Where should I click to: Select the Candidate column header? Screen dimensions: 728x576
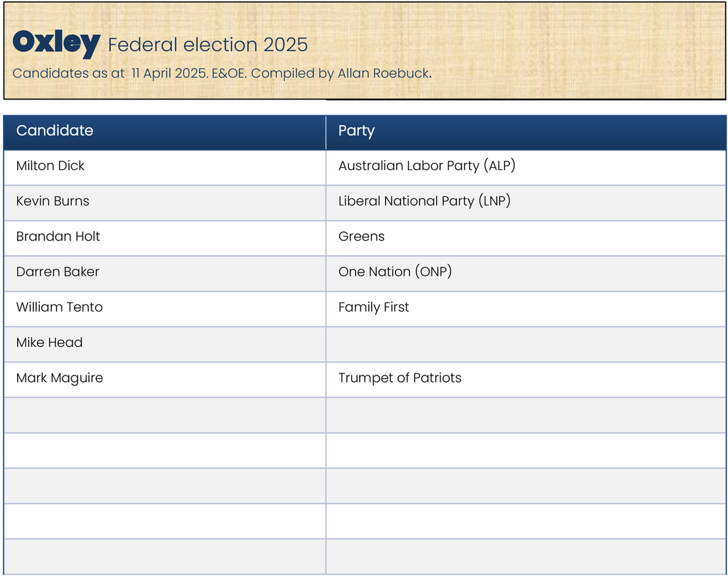(x=55, y=131)
